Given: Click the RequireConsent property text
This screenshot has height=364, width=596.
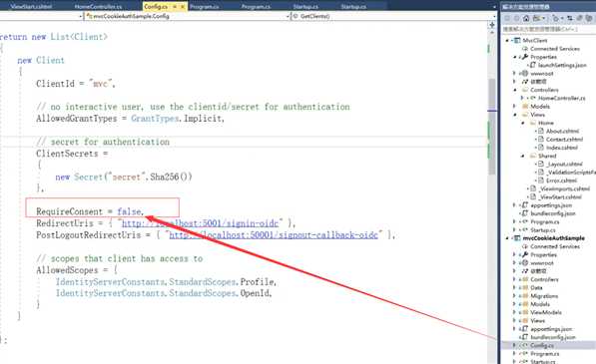Looking at the screenshot, I should (x=69, y=211).
